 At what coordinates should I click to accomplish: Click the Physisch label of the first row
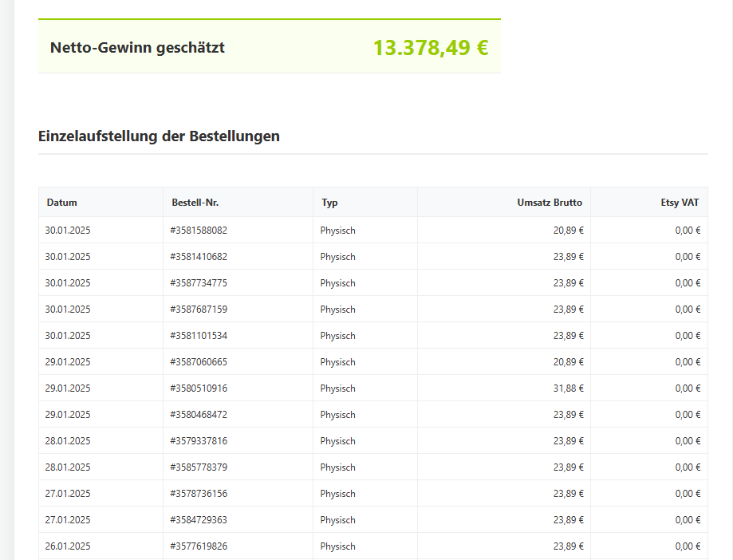coord(336,230)
